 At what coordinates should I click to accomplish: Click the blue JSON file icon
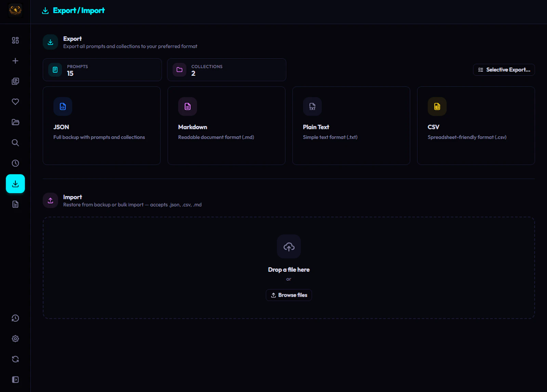tap(63, 107)
